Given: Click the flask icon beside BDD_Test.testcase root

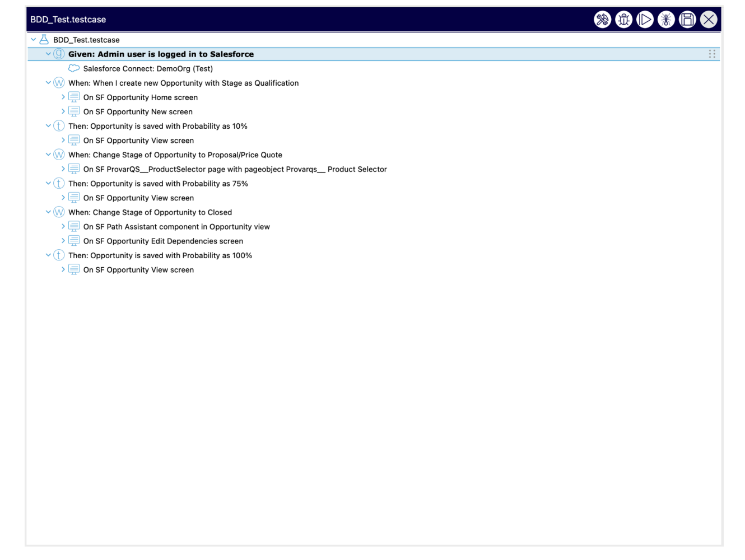Looking at the screenshot, I should click(x=44, y=40).
